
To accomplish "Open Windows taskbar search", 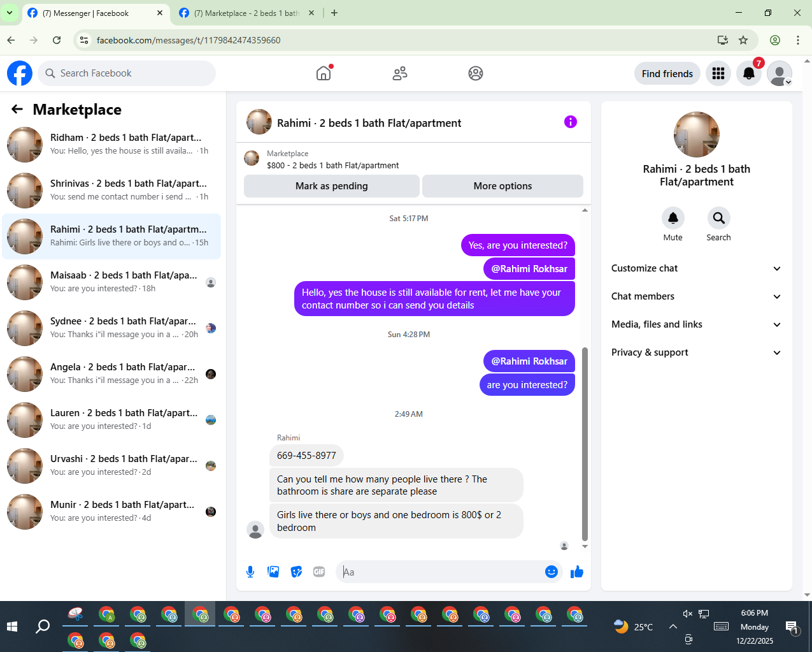I will (x=43, y=627).
